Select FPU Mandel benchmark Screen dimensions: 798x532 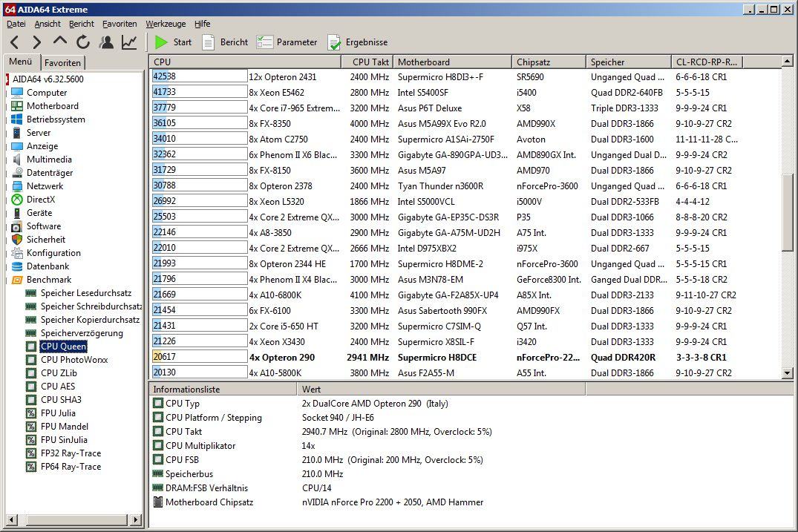point(65,426)
